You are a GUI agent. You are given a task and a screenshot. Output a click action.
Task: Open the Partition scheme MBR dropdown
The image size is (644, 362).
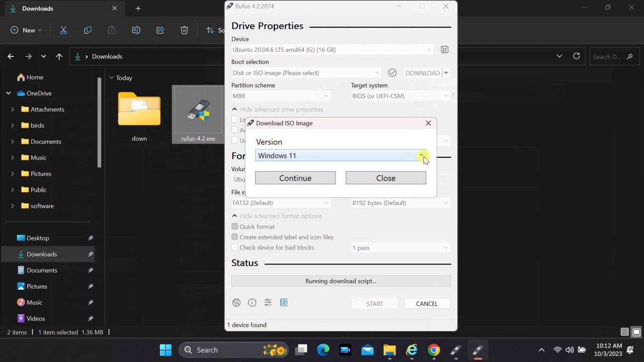281,96
